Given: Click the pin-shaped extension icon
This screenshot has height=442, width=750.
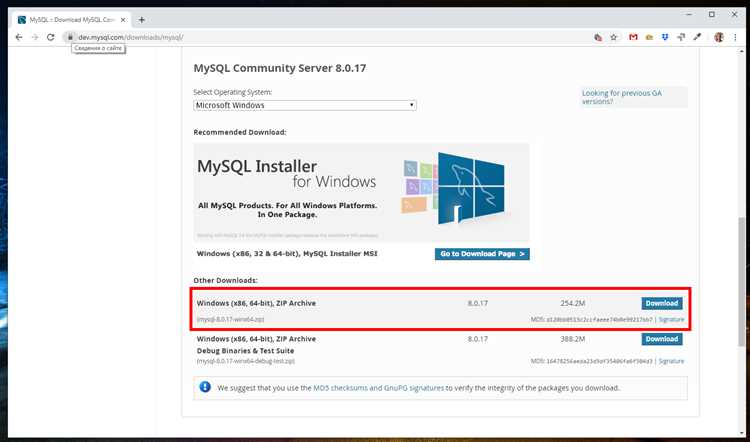Looking at the screenshot, I should [x=681, y=37].
